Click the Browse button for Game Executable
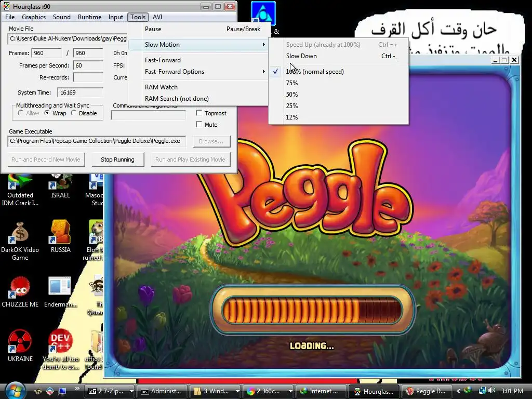 pos(211,141)
